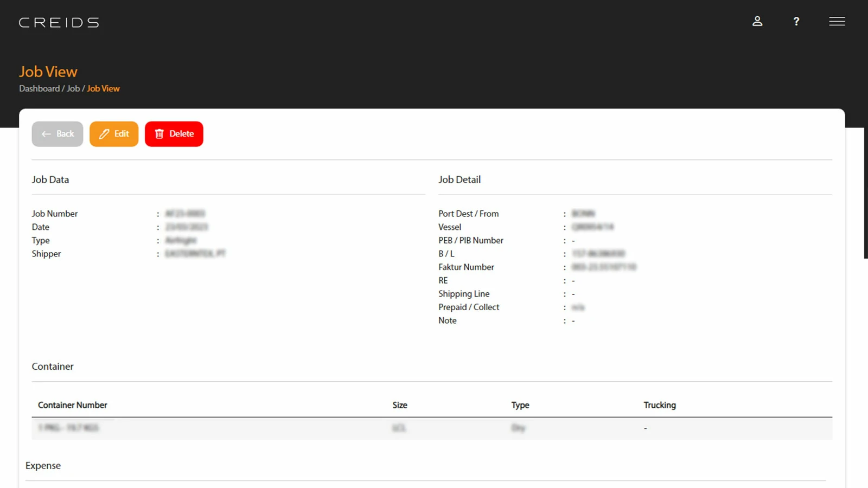
Task: Click the Size column header
Action: [400, 405]
